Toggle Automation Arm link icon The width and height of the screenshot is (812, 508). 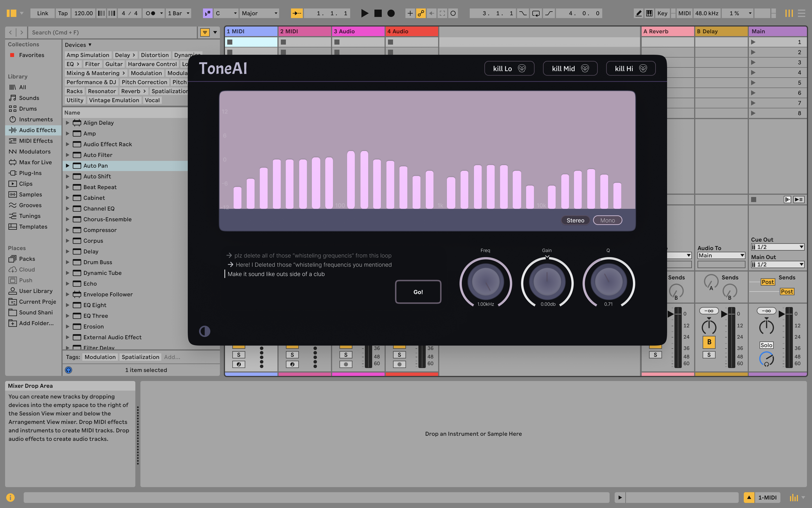[x=421, y=13]
